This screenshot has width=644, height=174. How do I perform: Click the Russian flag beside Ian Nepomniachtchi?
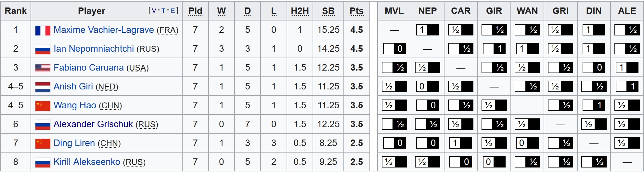[43, 49]
